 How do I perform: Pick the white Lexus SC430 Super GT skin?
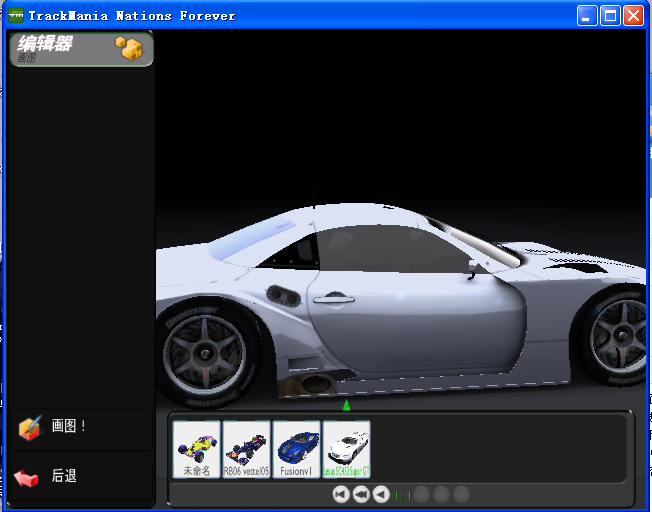346,449
